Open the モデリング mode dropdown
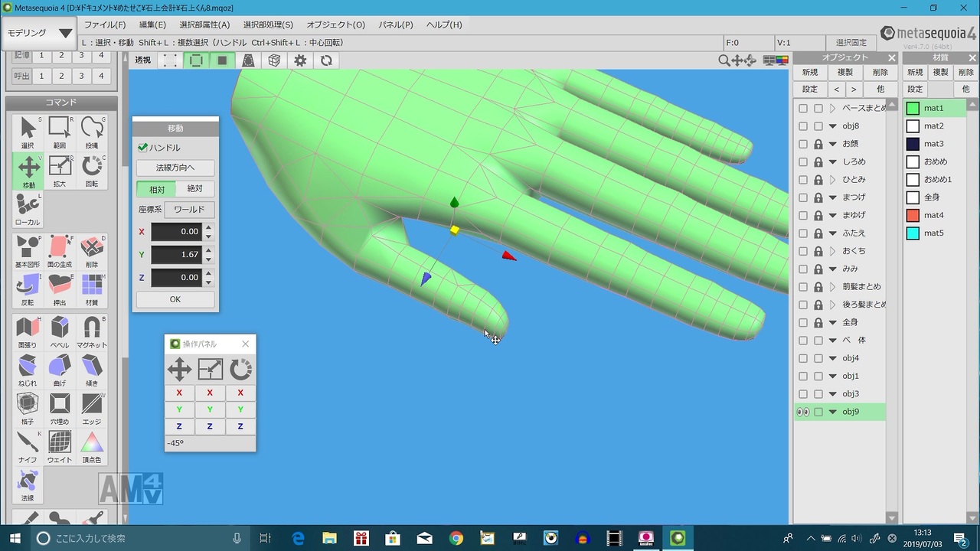 click(x=40, y=33)
